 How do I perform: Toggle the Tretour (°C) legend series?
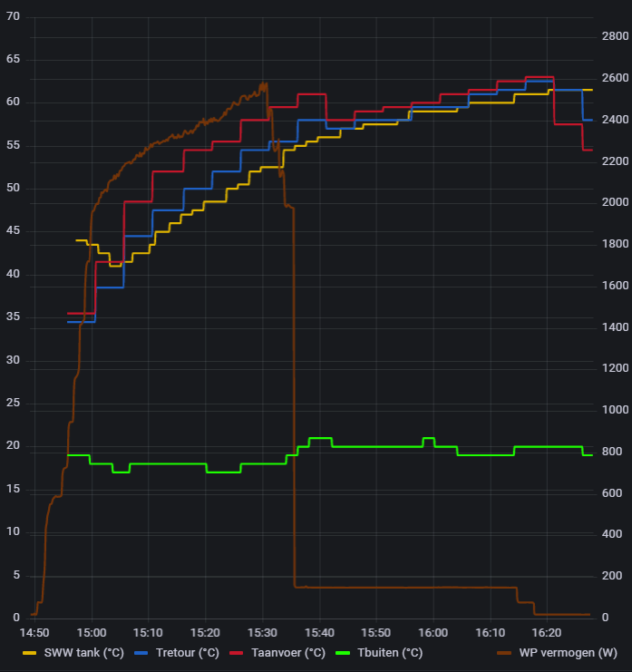pos(188,653)
